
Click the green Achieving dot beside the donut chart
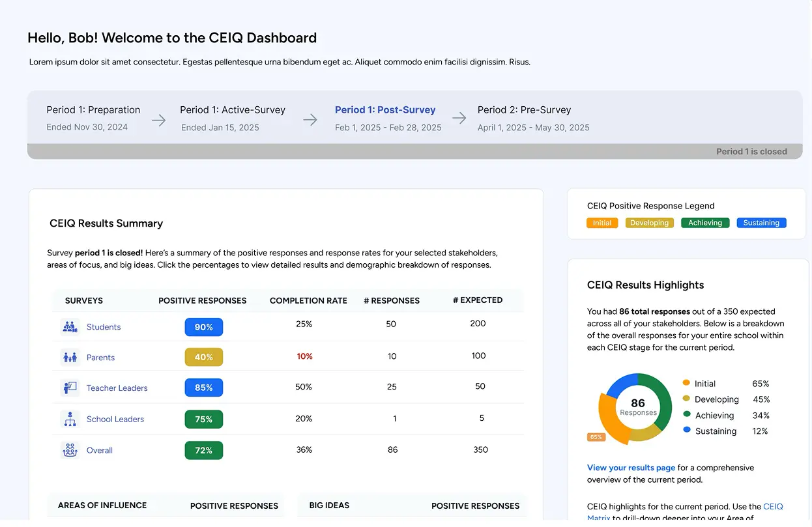point(688,415)
